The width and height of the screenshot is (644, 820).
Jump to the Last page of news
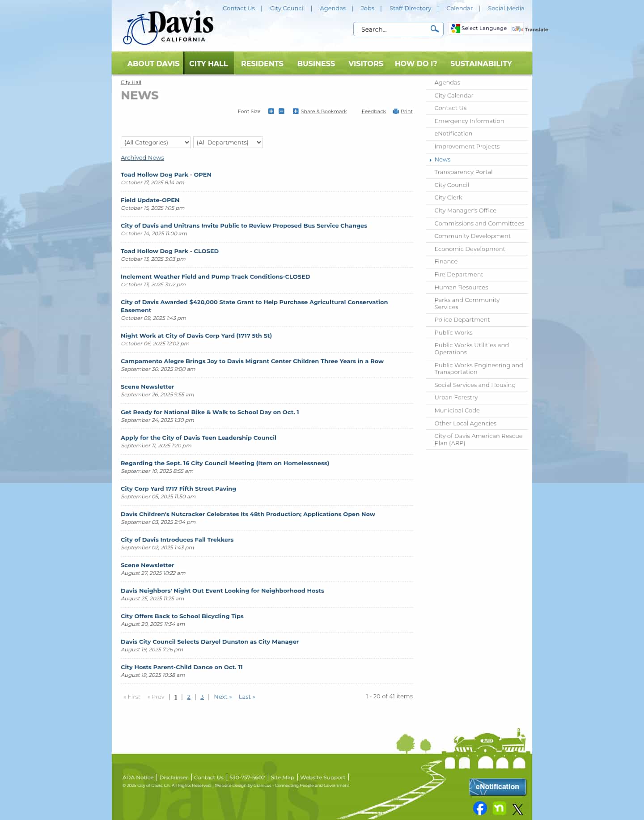click(247, 697)
